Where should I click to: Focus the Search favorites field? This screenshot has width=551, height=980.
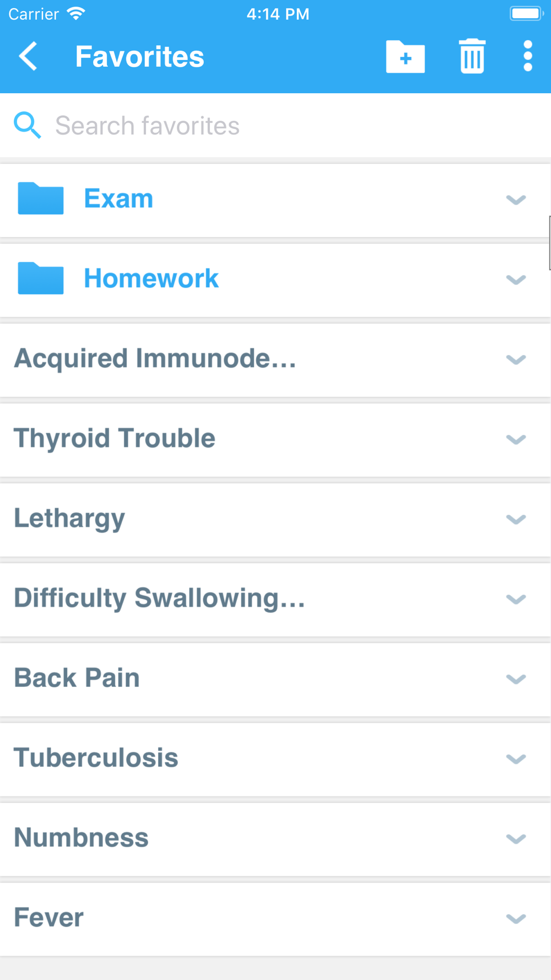pyautogui.click(x=275, y=126)
